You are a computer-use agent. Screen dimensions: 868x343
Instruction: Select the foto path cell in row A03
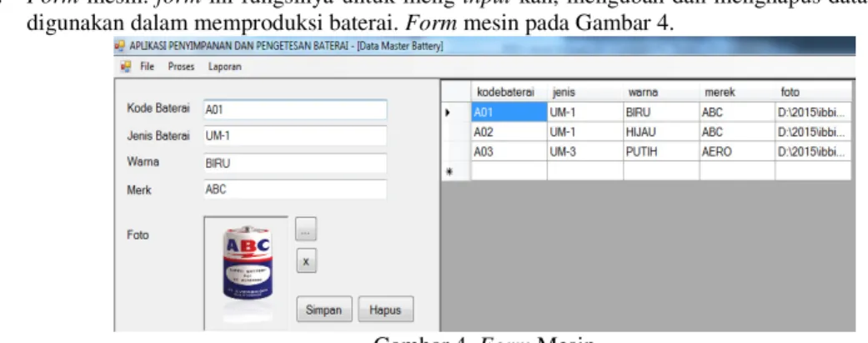[x=813, y=151]
